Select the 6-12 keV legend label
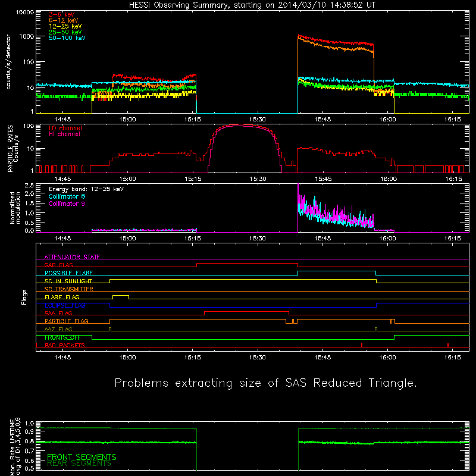This screenshot has height=476, width=476. click(x=64, y=20)
